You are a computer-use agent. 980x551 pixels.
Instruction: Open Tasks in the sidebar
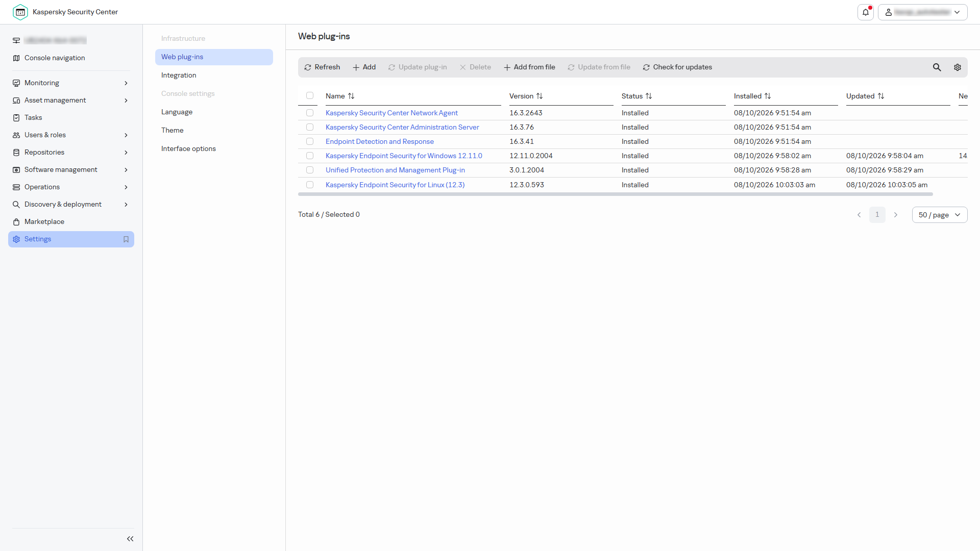click(71, 118)
